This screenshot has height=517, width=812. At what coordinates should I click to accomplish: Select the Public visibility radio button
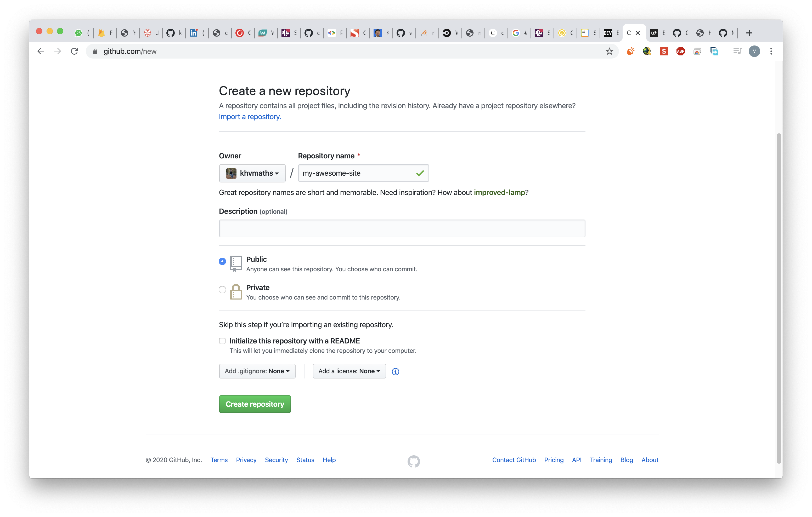222,261
